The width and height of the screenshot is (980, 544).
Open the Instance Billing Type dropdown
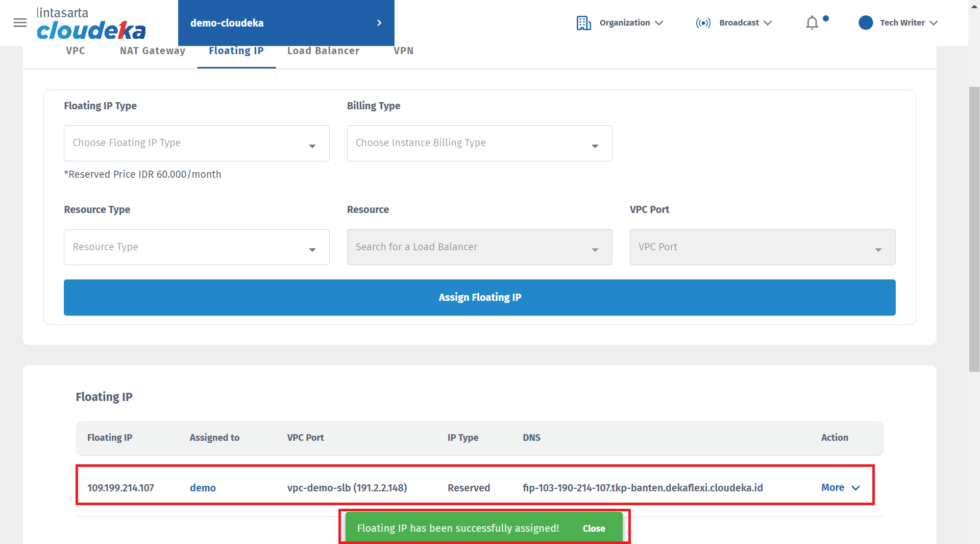479,144
